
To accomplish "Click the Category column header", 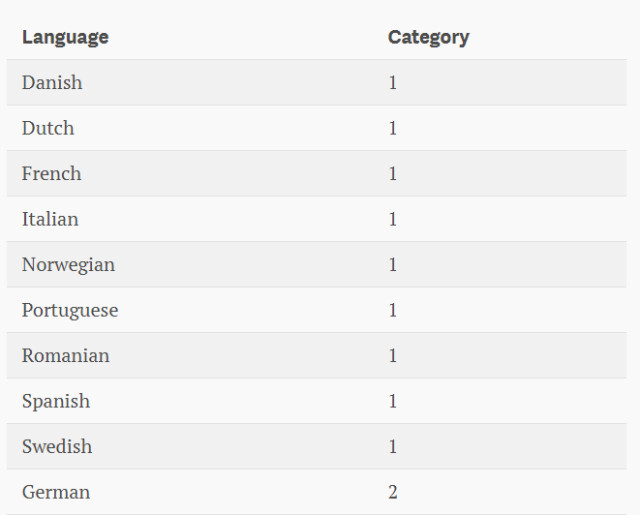I will pos(428,37).
